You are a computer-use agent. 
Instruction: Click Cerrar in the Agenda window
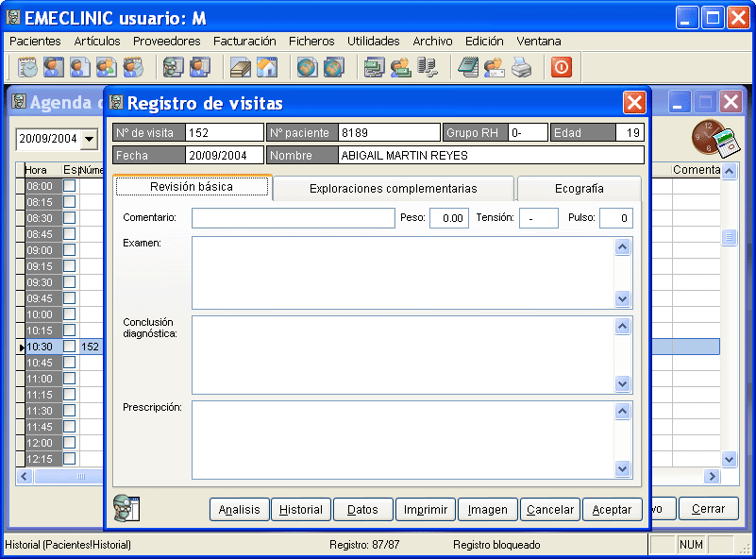[708, 508]
